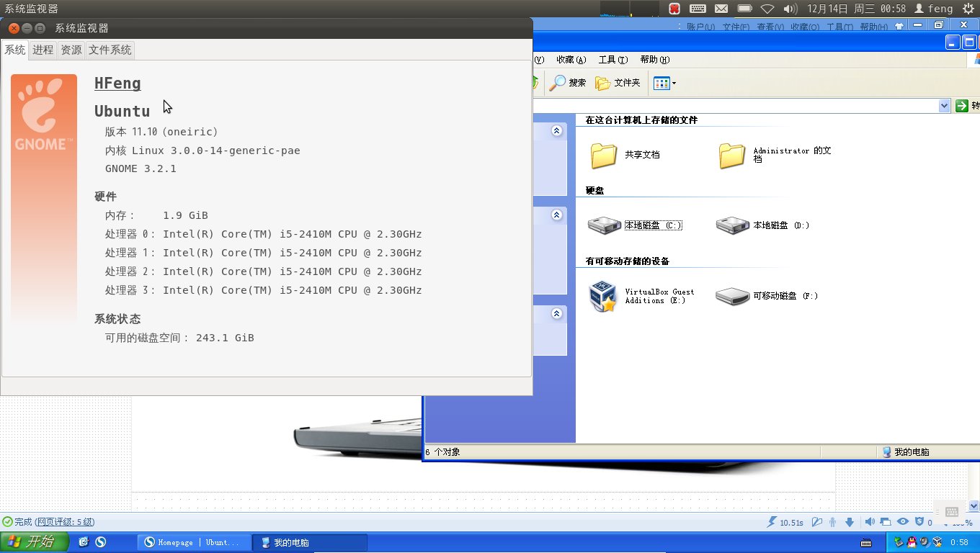
Task: Toggle browser sound speaker icon in status bar
Action: pyautogui.click(x=870, y=523)
